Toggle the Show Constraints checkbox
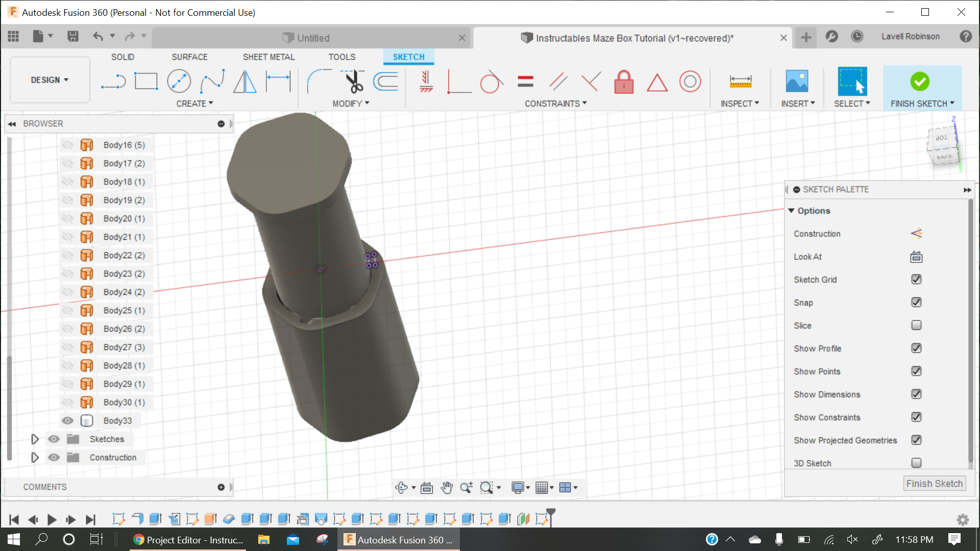Image resolution: width=980 pixels, height=551 pixels. (916, 417)
